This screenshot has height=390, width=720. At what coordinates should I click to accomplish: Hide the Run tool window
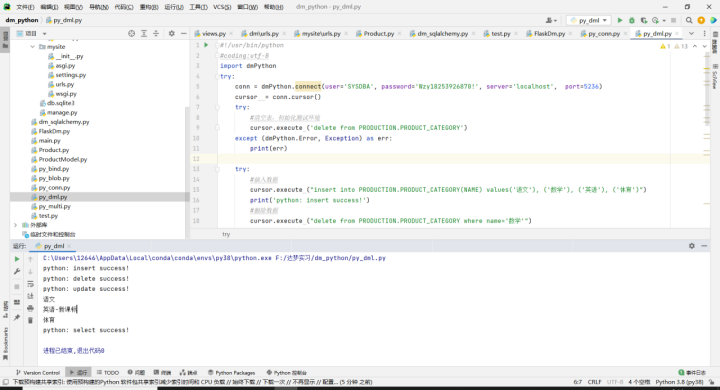(704, 246)
